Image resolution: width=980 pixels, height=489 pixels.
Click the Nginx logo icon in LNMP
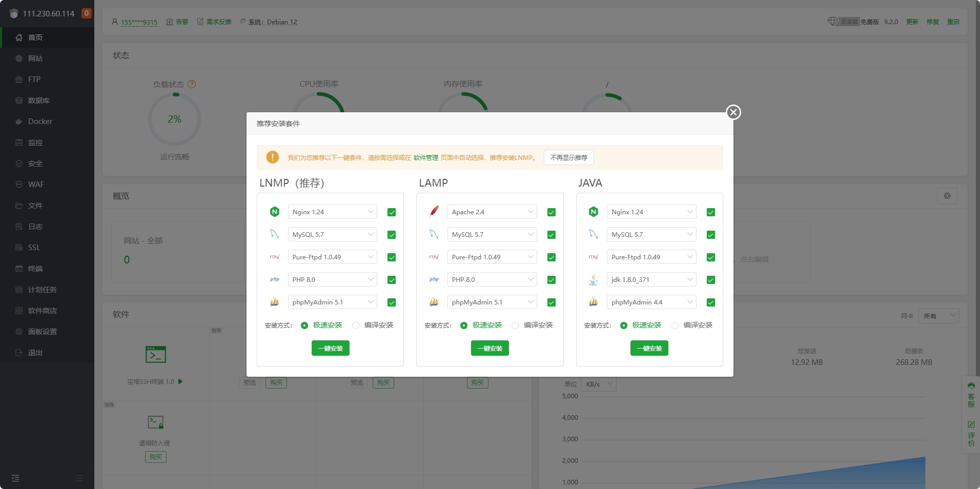point(275,212)
